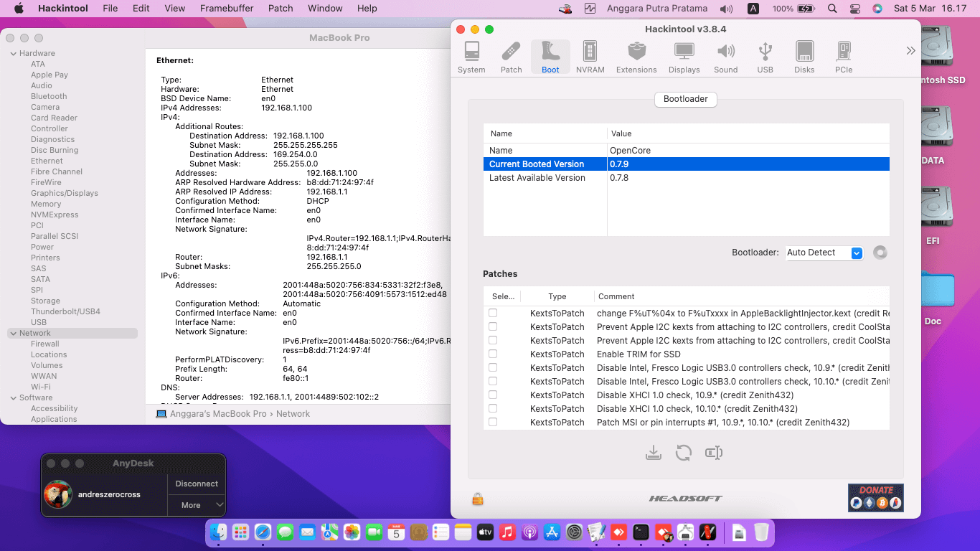
Task: Tick checkbox for Disable XHCI check, 10.9.*
Action: coord(493,395)
